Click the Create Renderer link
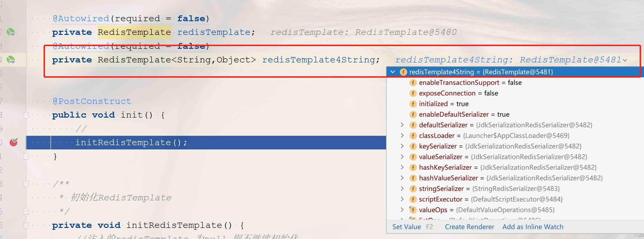The image size is (644, 239). (x=469, y=227)
